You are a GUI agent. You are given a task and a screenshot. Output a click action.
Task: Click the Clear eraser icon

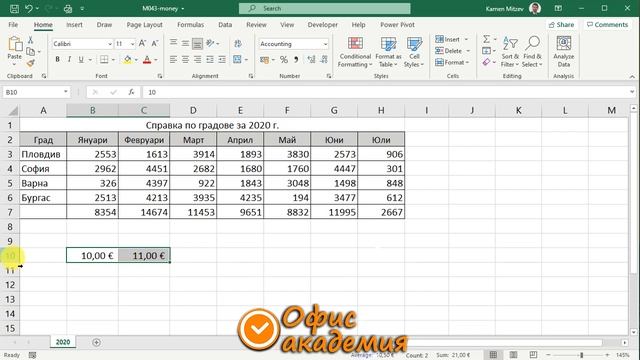click(x=487, y=62)
